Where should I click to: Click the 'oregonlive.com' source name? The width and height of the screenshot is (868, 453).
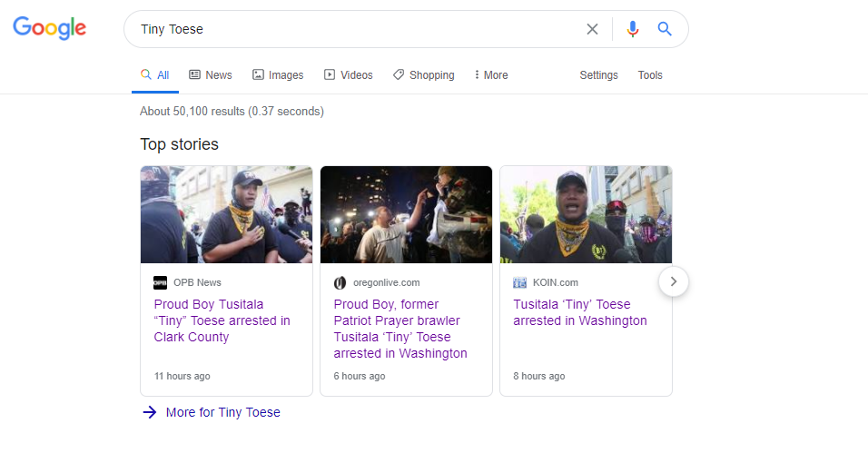[x=387, y=282]
